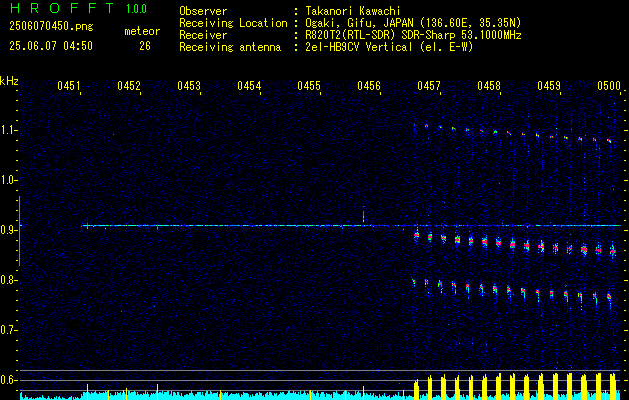Viewport: 629px width, 400px height.
Task: Click the 0456 time marker
Action: 369,86
